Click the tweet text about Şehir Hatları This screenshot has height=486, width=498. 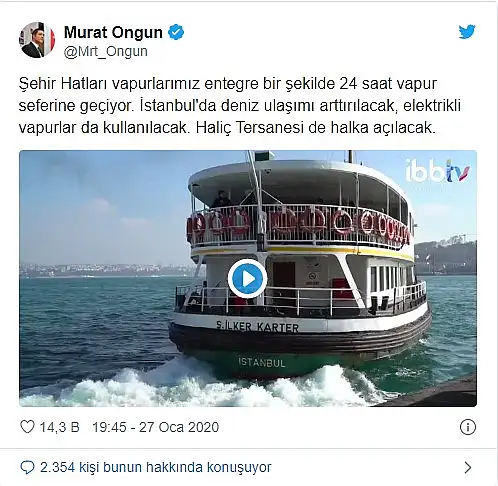(240, 106)
